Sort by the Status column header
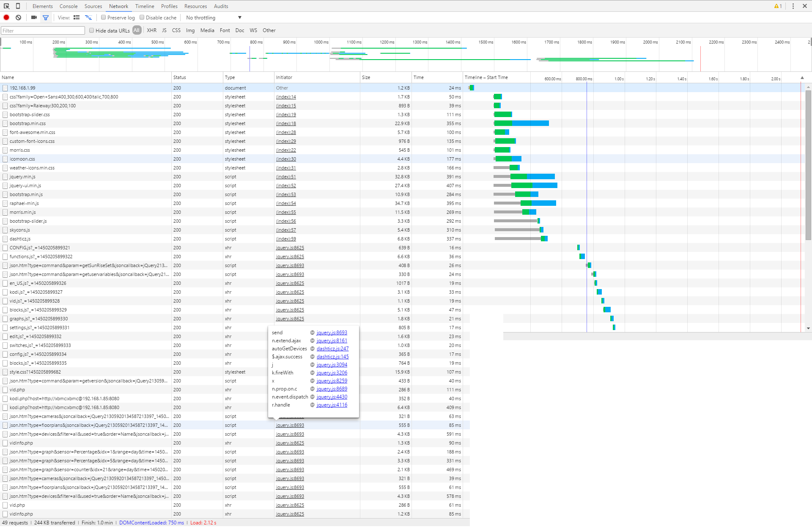Image resolution: width=812 pixels, height=527 pixels. tap(197, 77)
